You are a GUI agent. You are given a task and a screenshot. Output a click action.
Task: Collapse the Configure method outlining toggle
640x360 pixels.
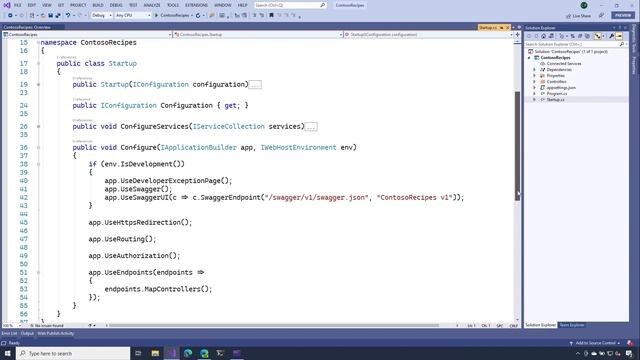(38, 147)
